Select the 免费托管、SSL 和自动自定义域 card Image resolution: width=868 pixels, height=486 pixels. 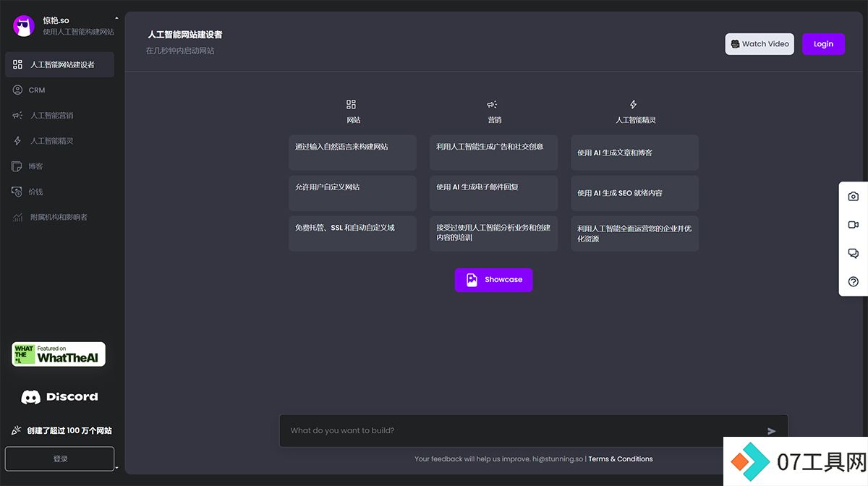(352, 234)
